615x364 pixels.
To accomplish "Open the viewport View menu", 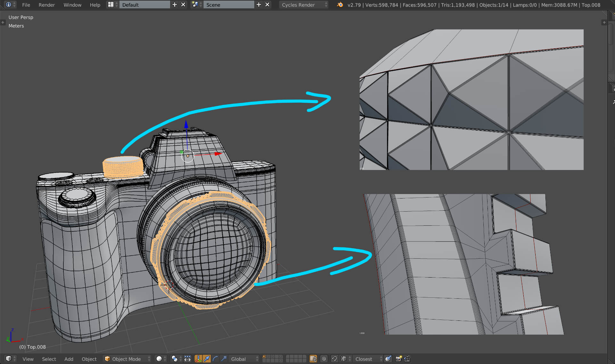I will click(28, 359).
